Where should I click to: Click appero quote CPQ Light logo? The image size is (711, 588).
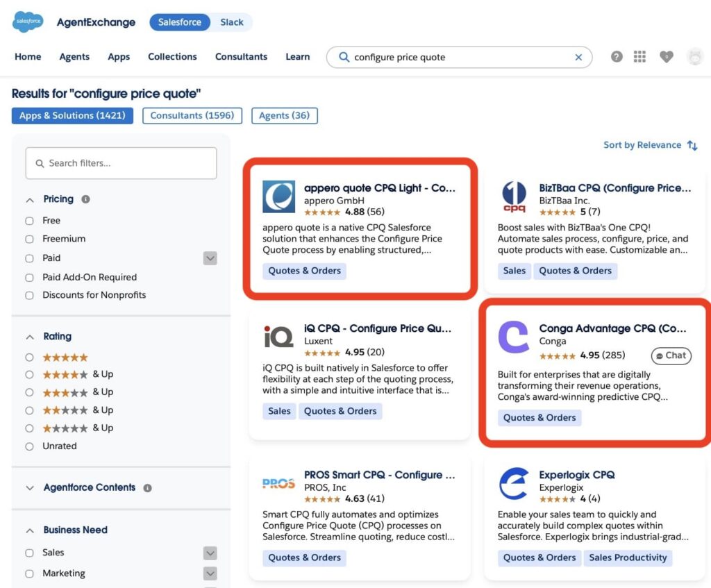pos(279,196)
